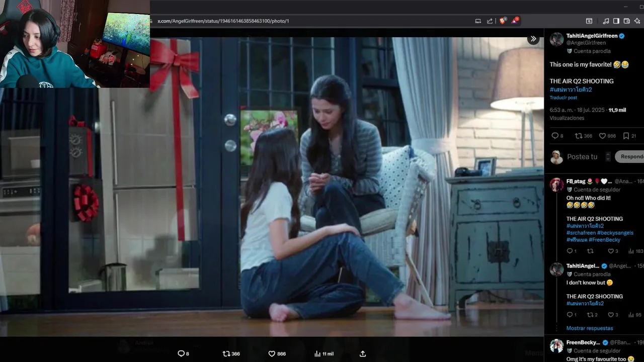Click repost icon with 366 in sidebar
The height and width of the screenshot is (362, 644).
coord(584,136)
